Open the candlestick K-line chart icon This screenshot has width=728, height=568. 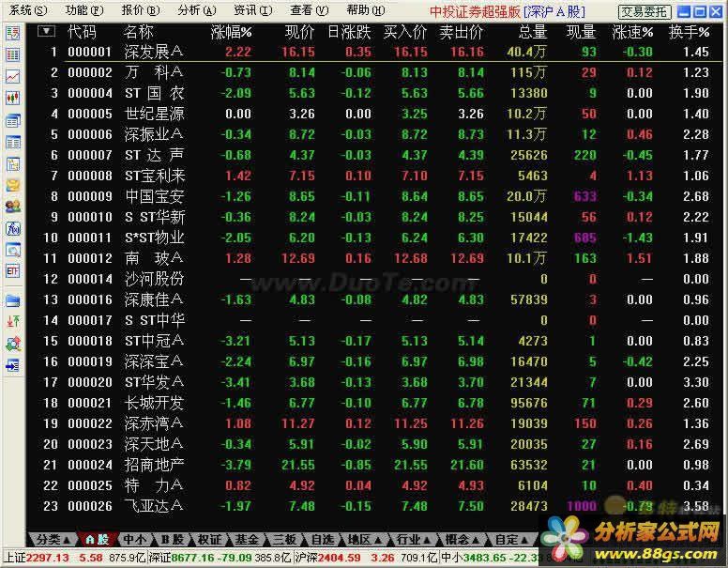click(x=12, y=98)
